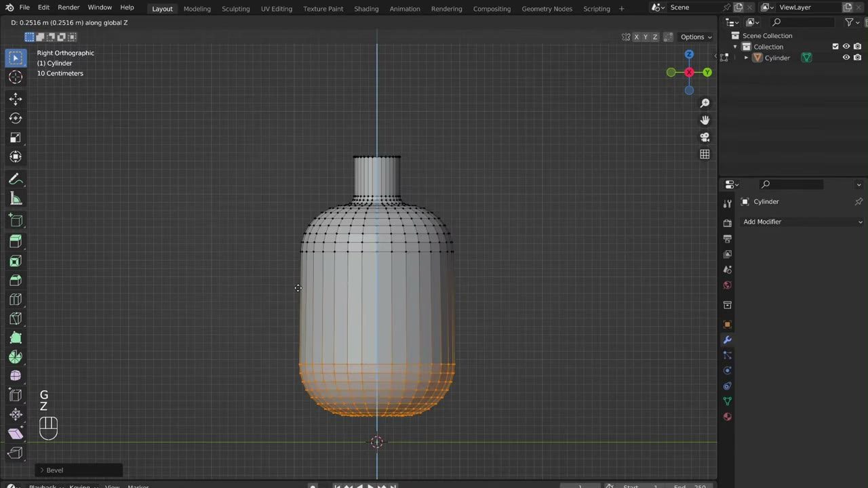The image size is (868, 488).
Task: Open the Add Modifier dropdown
Action: click(x=803, y=222)
